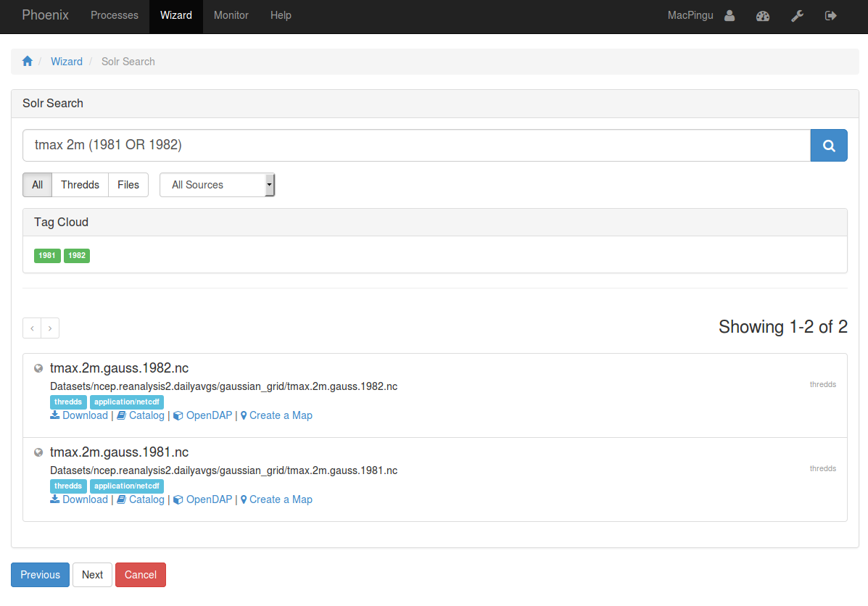Click the 1982 dataset path text
This screenshot has width=868, height=606.
click(x=223, y=386)
